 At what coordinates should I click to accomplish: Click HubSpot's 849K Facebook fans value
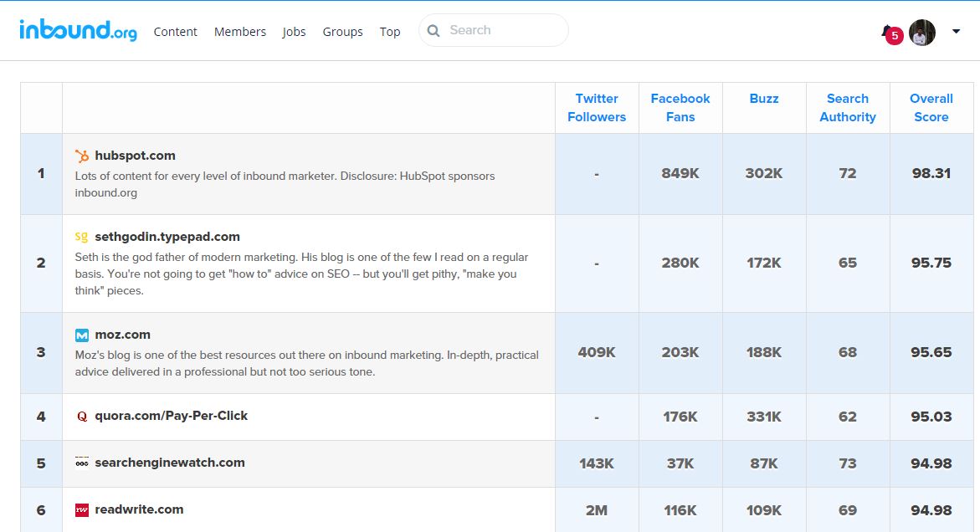coord(680,174)
